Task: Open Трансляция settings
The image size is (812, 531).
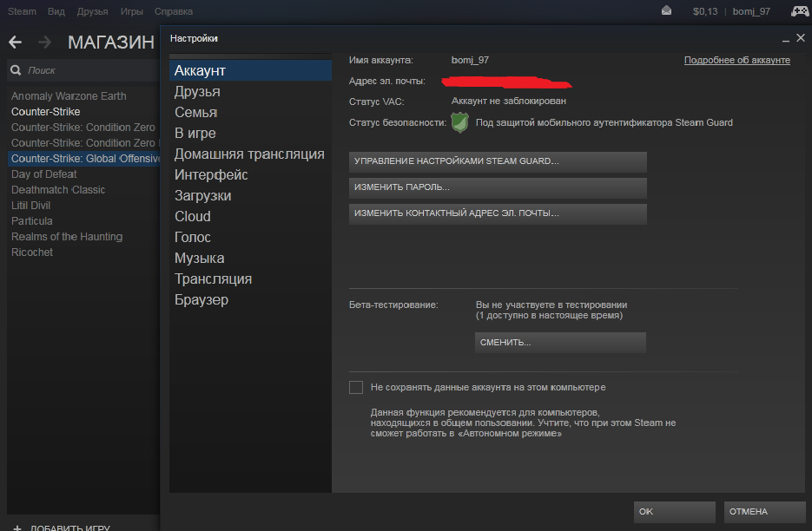Action: 250,279
